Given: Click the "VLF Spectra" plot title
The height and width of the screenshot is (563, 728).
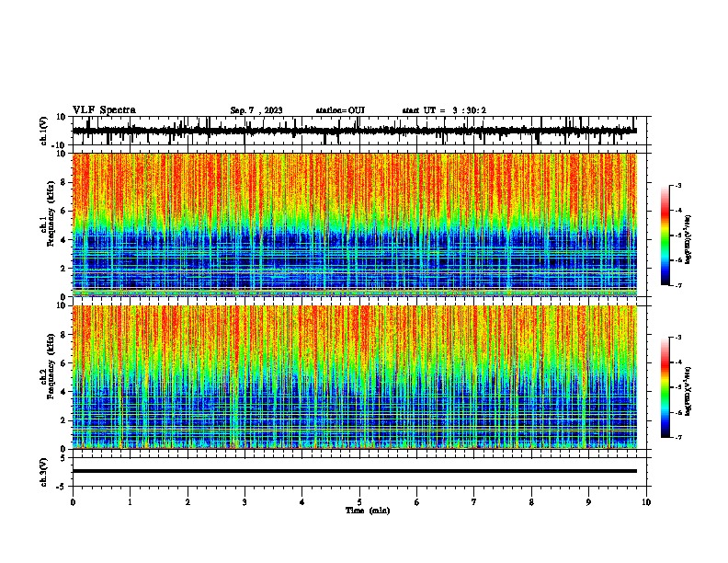Looking at the screenshot, I should click(x=104, y=110).
